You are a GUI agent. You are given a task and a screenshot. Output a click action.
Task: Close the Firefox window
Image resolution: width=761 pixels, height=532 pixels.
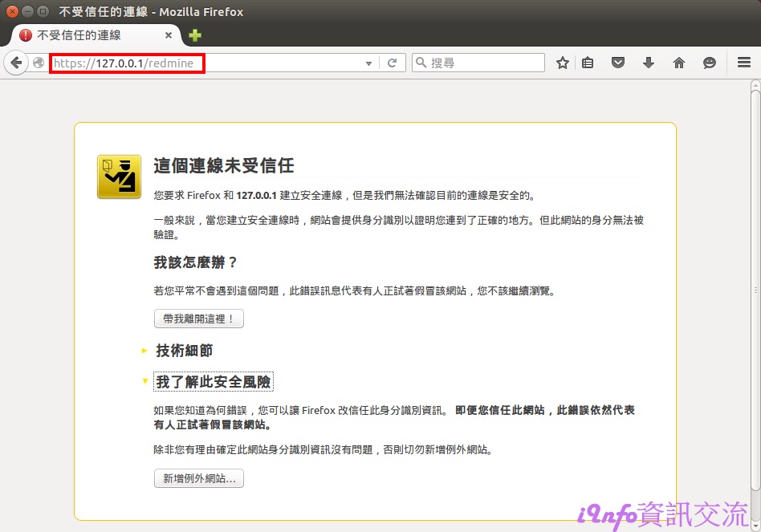pyautogui.click(x=13, y=11)
